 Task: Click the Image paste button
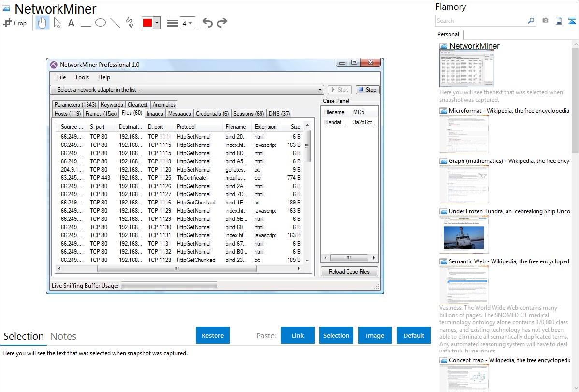[x=375, y=335]
